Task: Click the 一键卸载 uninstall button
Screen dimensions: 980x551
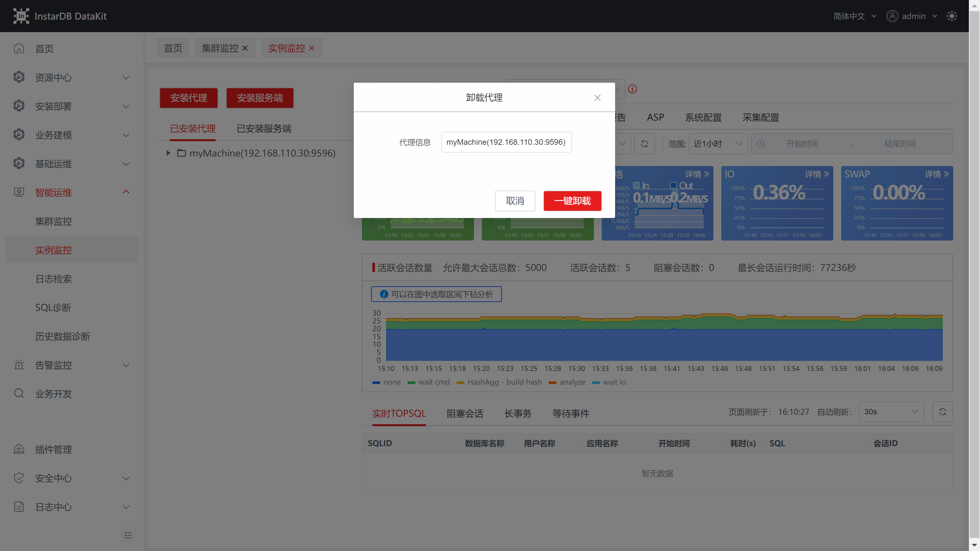Action: point(572,201)
